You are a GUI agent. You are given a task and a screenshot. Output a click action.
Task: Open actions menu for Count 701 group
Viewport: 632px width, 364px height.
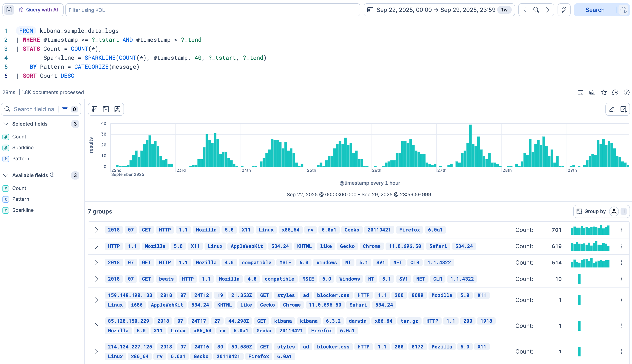point(621,230)
